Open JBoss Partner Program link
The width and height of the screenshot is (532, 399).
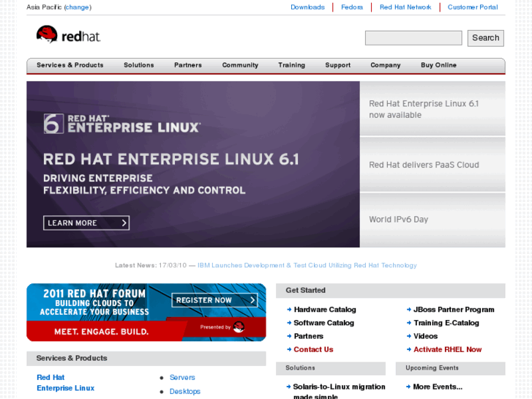[x=454, y=310]
